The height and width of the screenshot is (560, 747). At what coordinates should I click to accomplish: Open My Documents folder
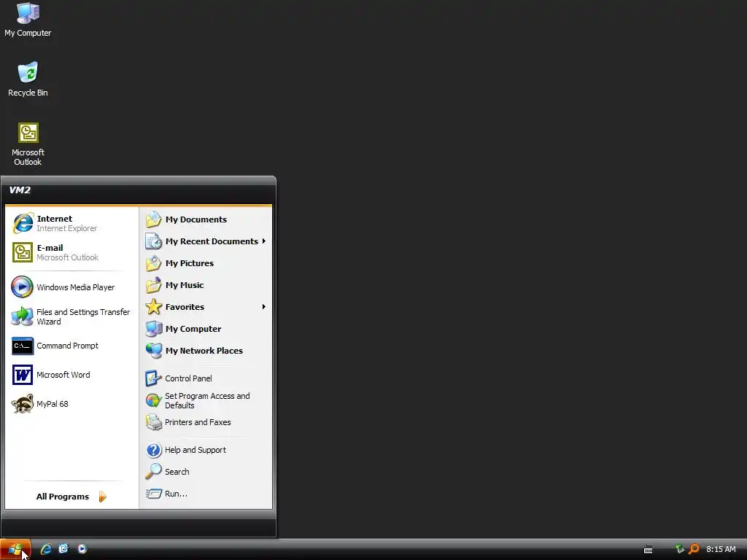point(206,219)
